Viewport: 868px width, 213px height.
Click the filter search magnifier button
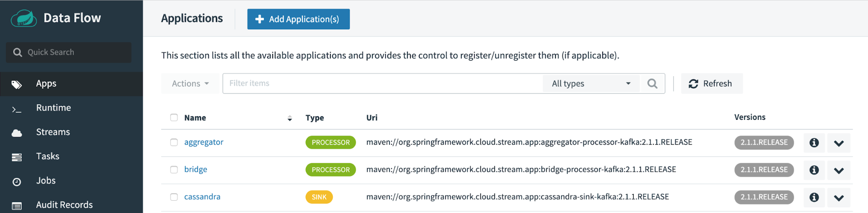point(653,84)
